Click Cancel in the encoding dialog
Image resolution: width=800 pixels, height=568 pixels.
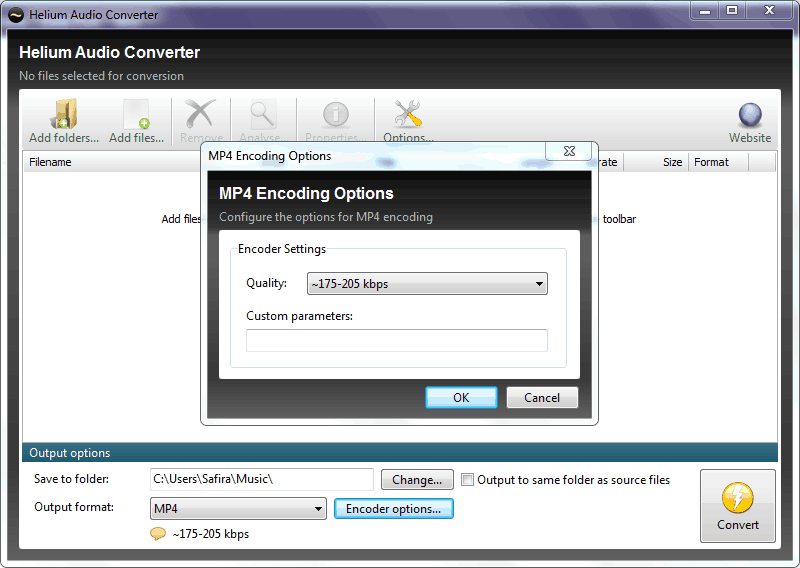(542, 398)
